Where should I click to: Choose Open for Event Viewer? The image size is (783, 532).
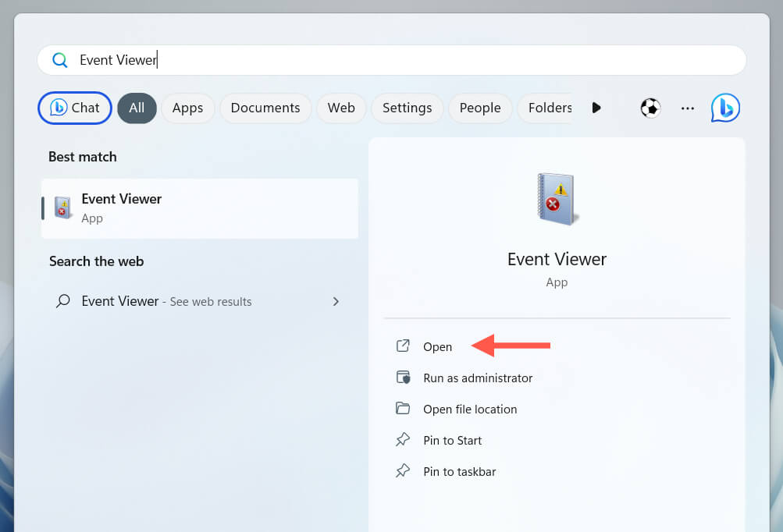(437, 347)
